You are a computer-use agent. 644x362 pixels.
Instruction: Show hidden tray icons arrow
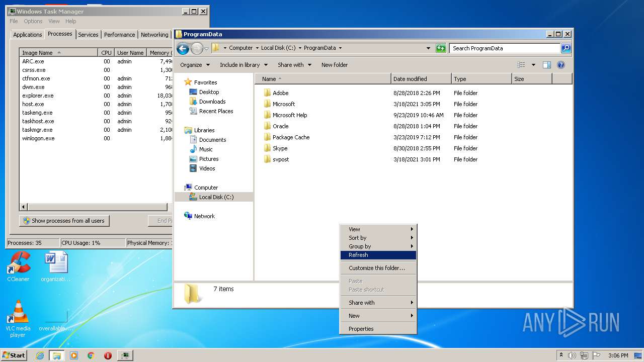point(561,355)
